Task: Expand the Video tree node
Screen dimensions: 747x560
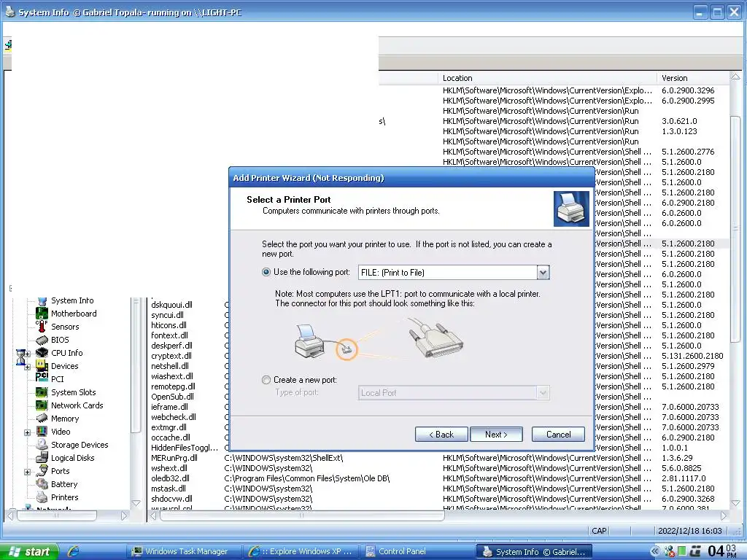Action: (x=27, y=432)
